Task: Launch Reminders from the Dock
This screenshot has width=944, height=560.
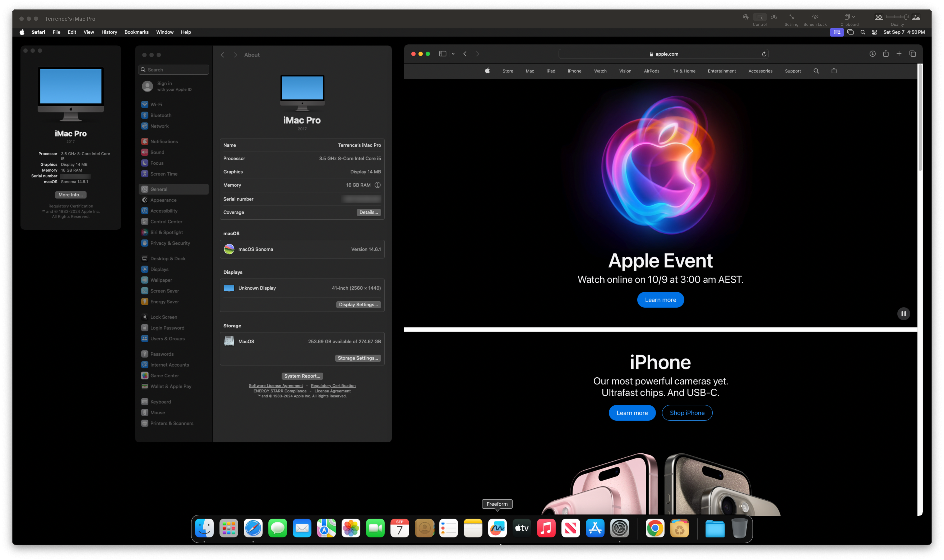Action: coord(449,528)
